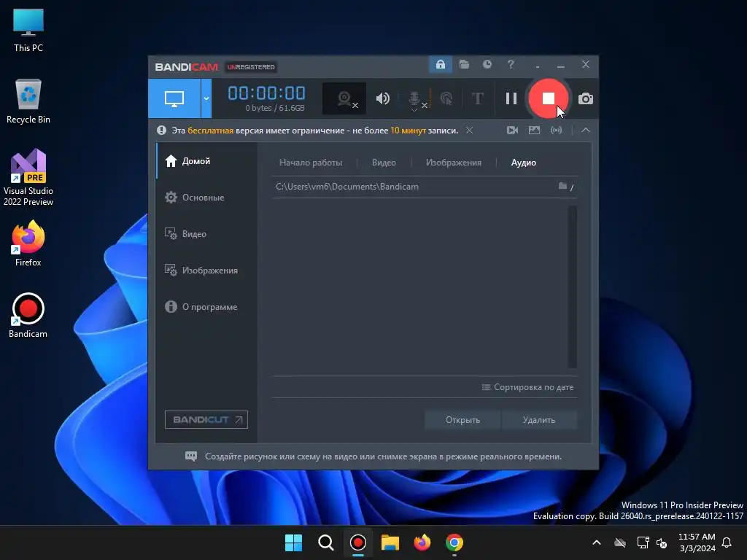The height and width of the screenshot is (560, 747).
Task: Open Firefox from the taskbar
Action: coord(422,542)
